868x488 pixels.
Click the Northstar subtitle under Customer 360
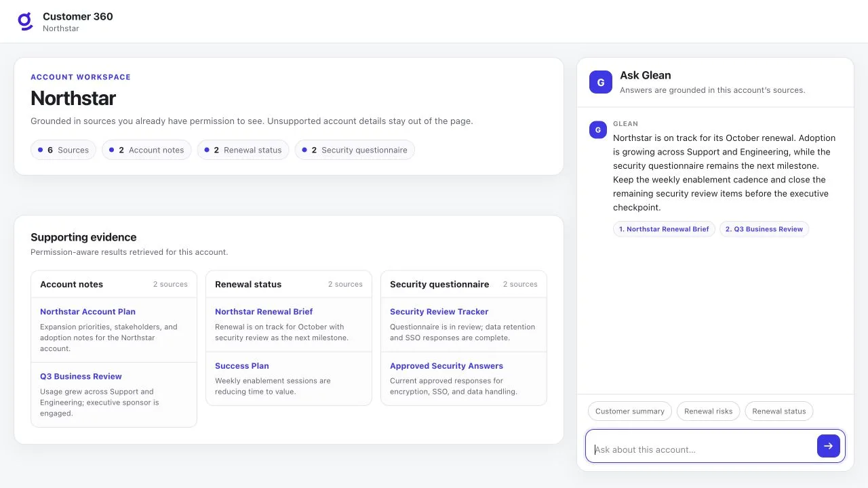coord(61,28)
